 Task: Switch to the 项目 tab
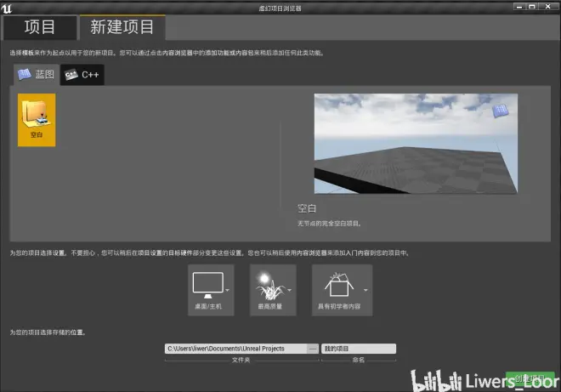40,27
